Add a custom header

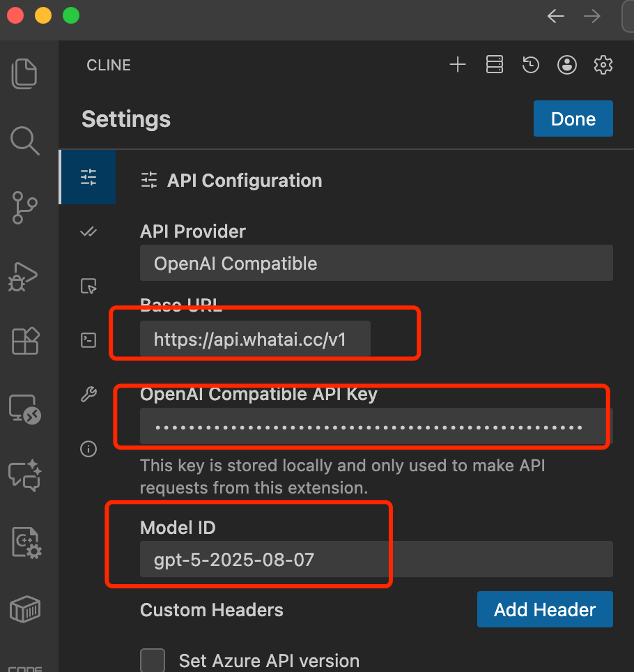[545, 609]
